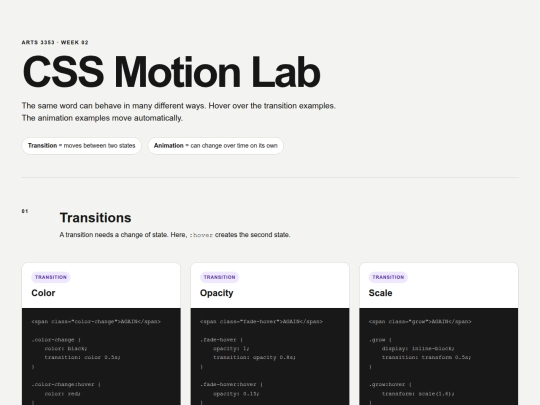Click 'color: black;' code line

66,349
